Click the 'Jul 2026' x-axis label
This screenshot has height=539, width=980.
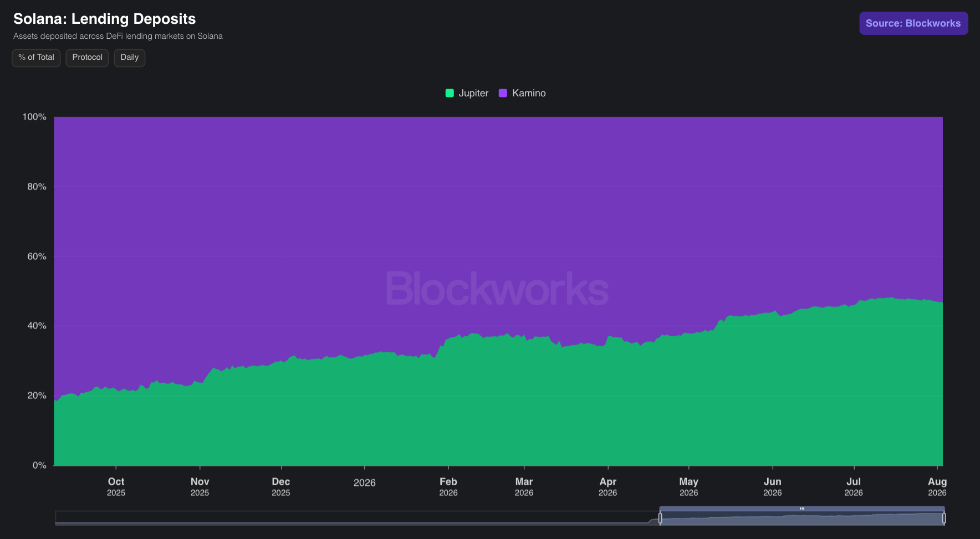(x=854, y=487)
